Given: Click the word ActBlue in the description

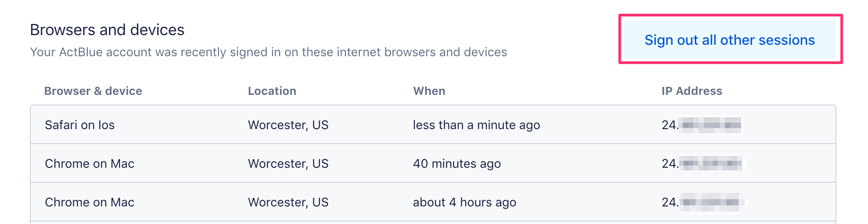Looking at the screenshot, I should click(81, 52).
